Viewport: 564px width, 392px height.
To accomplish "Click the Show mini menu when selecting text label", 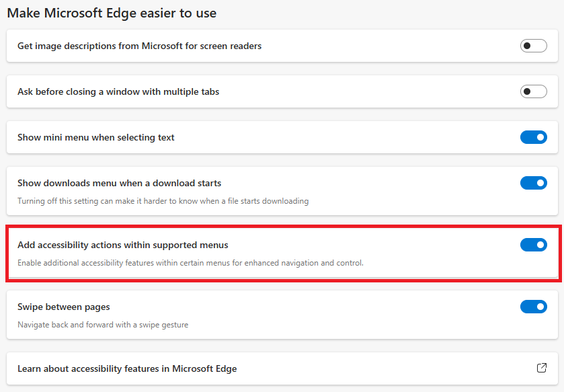I will click(x=96, y=137).
